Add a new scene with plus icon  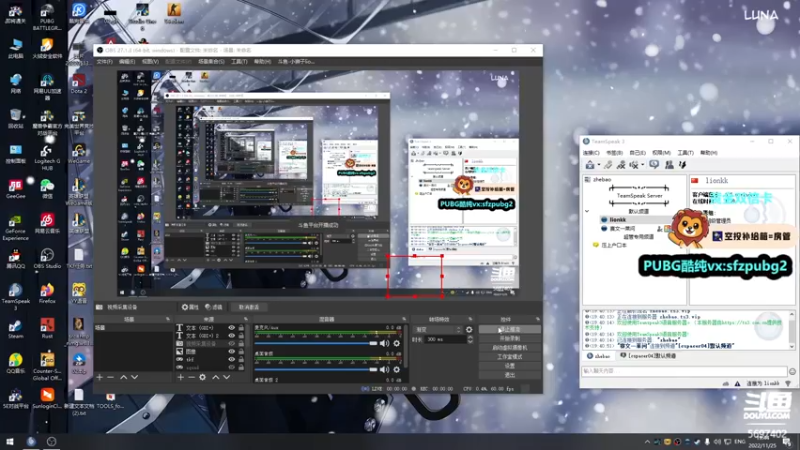(x=99, y=377)
